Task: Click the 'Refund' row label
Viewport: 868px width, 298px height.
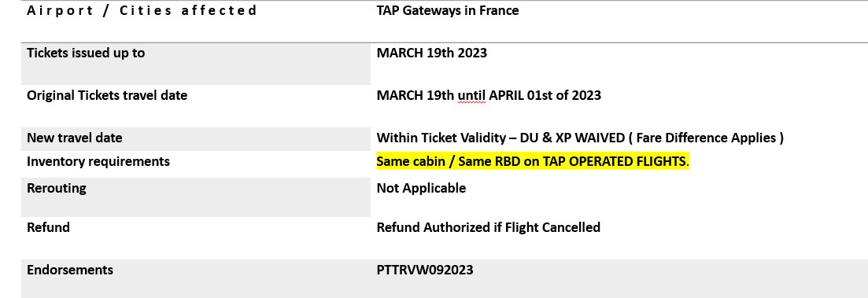Action: 48,227
